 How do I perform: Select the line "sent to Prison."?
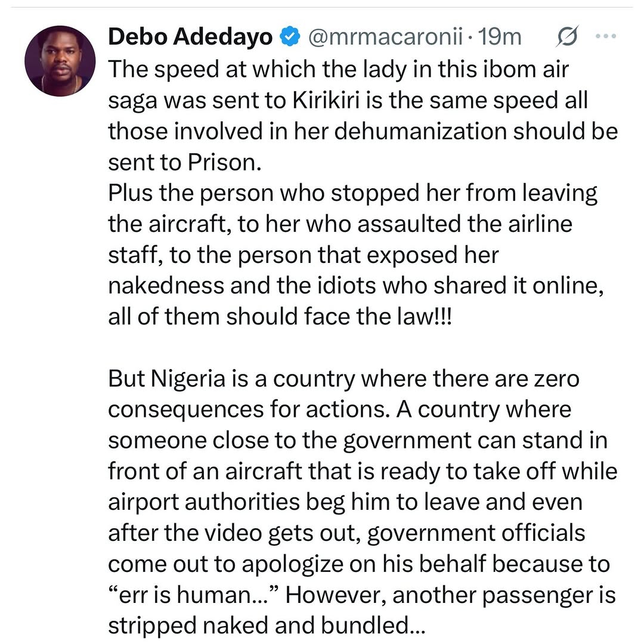(x=185, y=162)
